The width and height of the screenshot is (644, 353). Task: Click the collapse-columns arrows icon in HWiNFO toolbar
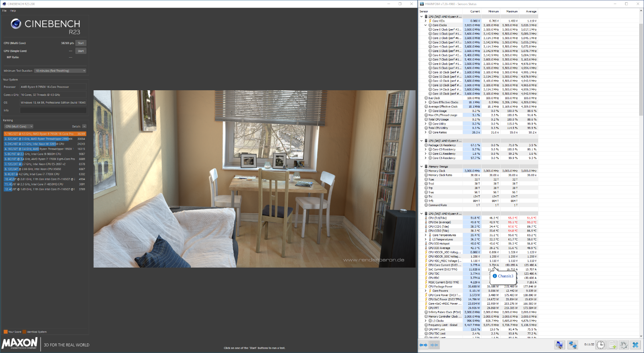pyautogui.click(x=434, y=345)
